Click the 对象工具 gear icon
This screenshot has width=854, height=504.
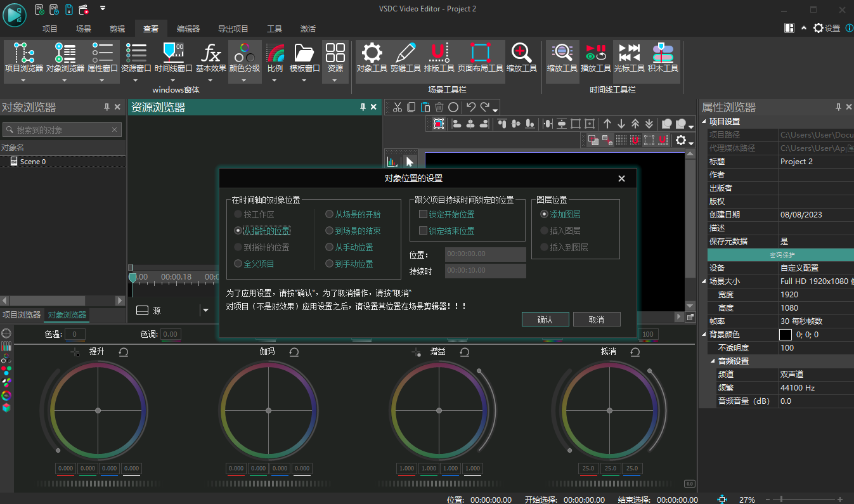tap(372, 58)
